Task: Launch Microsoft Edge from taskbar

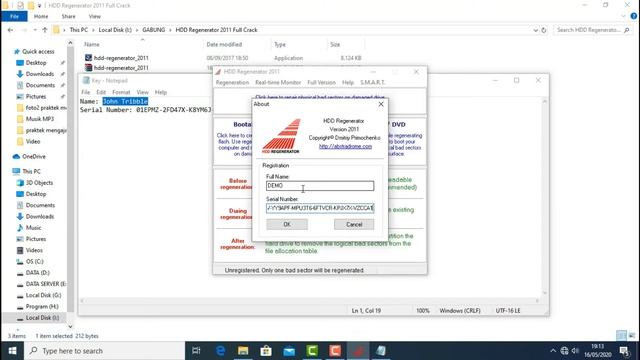Action: pyautogui.click(x=220, y=351)
